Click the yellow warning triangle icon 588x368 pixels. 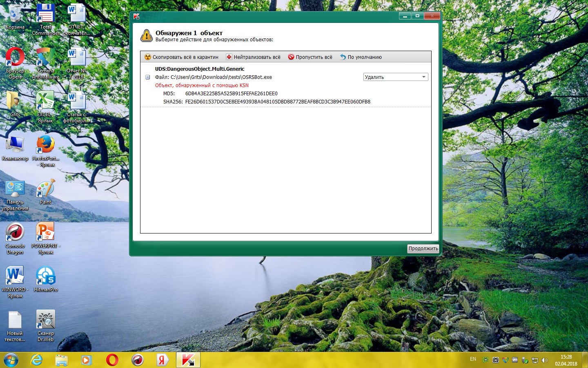click(146, 36)
